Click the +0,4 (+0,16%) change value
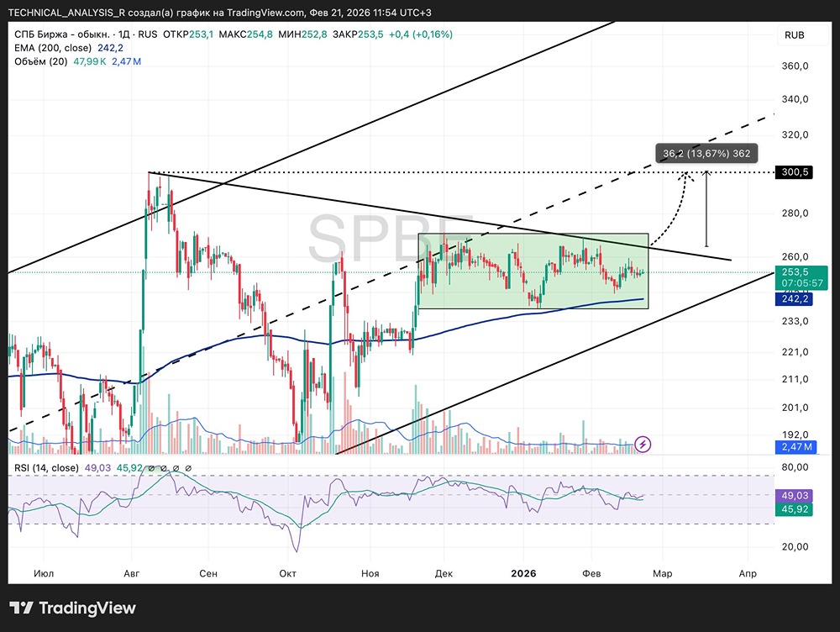840x632 pixels. pyautogui.click(x=421, y=34)
